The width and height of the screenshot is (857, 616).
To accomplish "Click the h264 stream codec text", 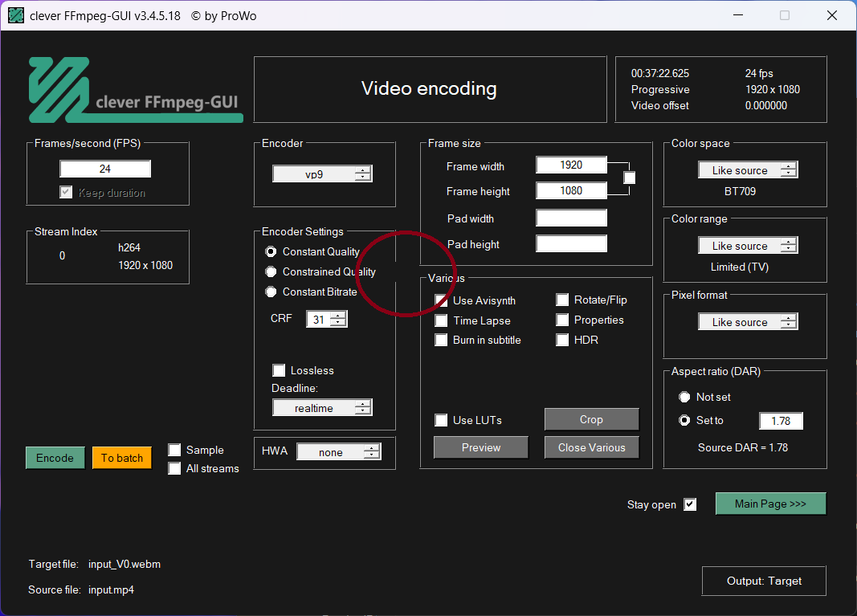I will click(129, 247).
